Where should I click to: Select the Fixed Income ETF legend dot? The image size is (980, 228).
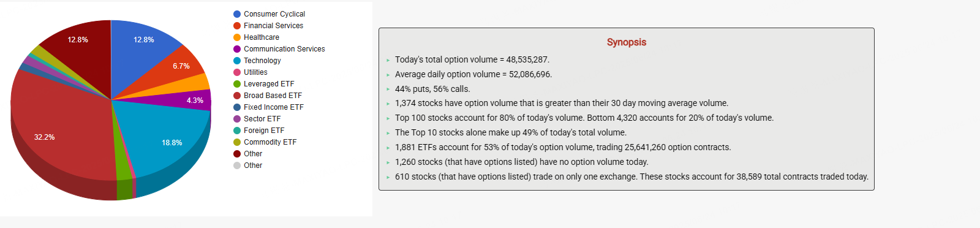(237, 107)
